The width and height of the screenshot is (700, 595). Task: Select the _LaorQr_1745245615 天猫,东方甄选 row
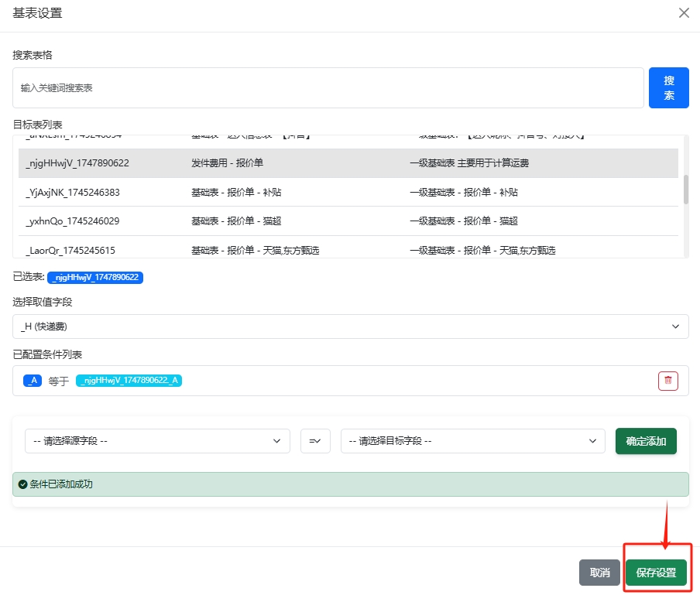pos(348,250)
